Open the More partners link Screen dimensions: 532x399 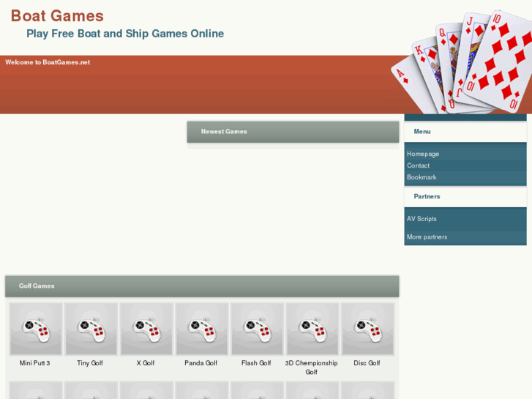[427, 237]
